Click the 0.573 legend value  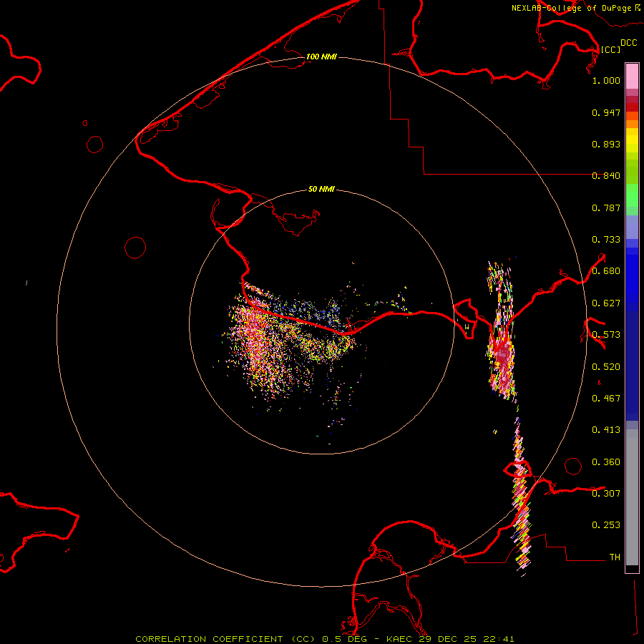click(606, 335)
